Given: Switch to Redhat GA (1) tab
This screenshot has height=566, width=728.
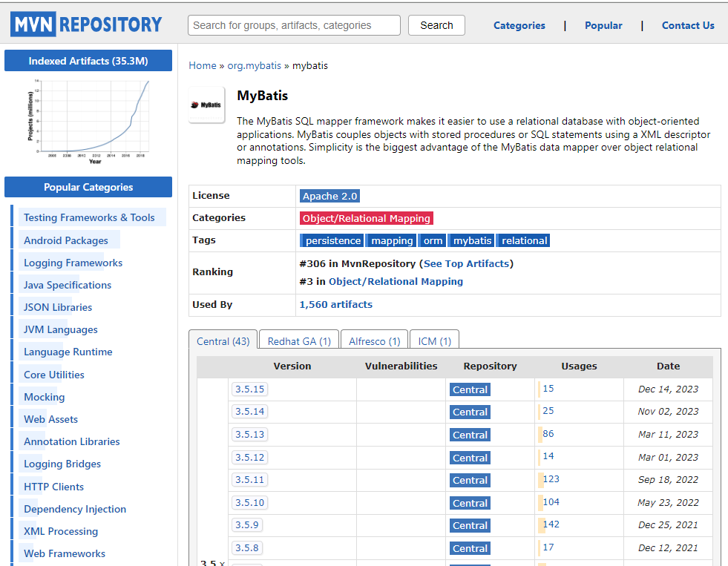Looking at the screenshot, I should coord(299,341).
